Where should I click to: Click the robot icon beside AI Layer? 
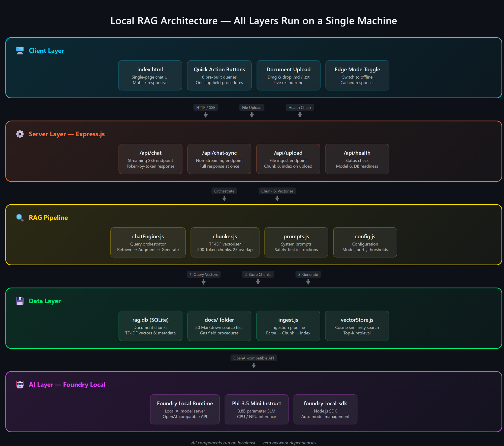[x=20, y=385]
